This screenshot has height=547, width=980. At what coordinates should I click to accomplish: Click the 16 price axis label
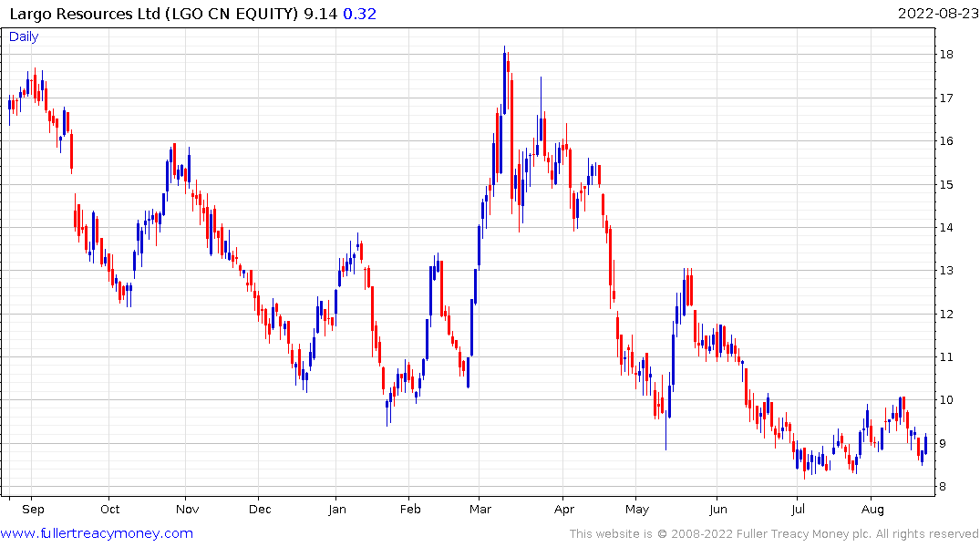pos(946,141)
